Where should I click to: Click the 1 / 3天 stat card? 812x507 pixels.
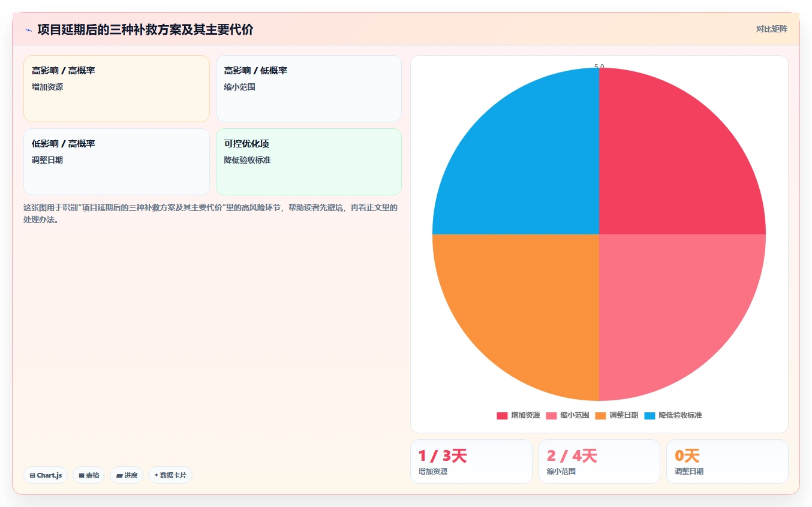(471, 461)
